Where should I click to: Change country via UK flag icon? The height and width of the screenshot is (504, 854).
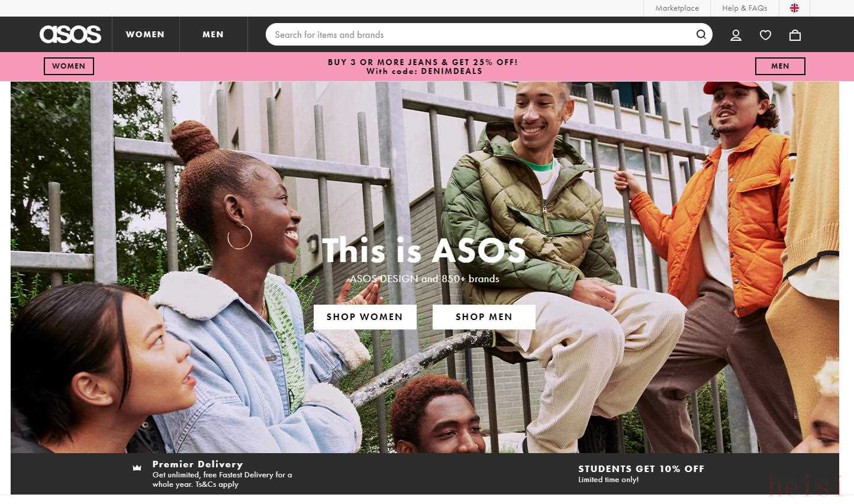pos(794,8)
